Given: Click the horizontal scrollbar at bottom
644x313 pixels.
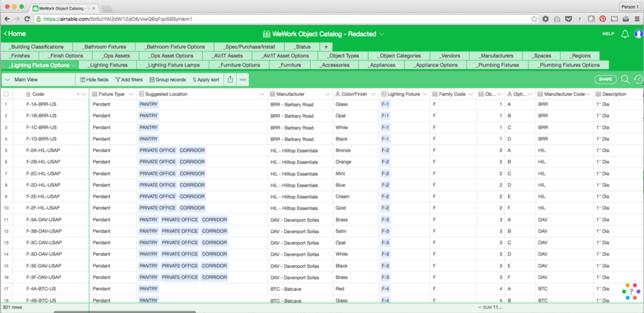Looking at the screenshot, I should point(124,312).
